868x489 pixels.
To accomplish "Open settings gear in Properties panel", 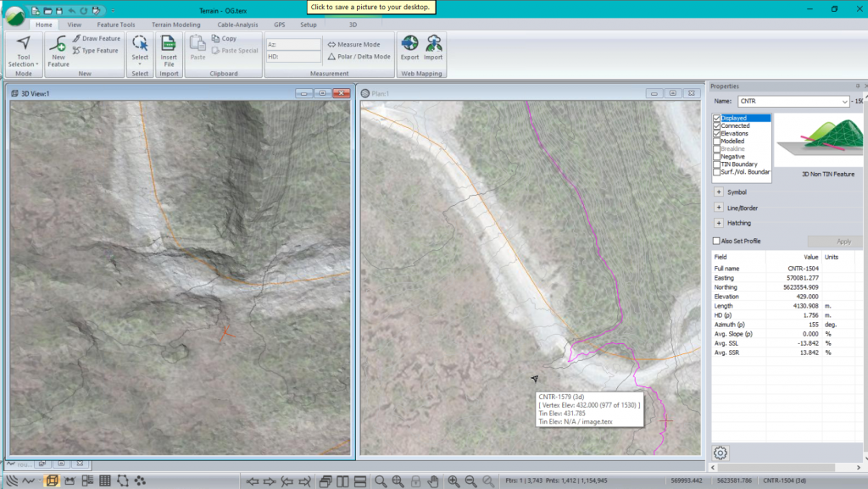I will point(720,453).
